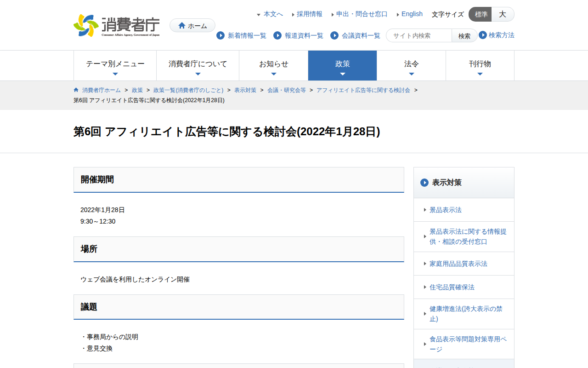Open the English language link
Screen dimensions: 588x368
pos(412,14)
